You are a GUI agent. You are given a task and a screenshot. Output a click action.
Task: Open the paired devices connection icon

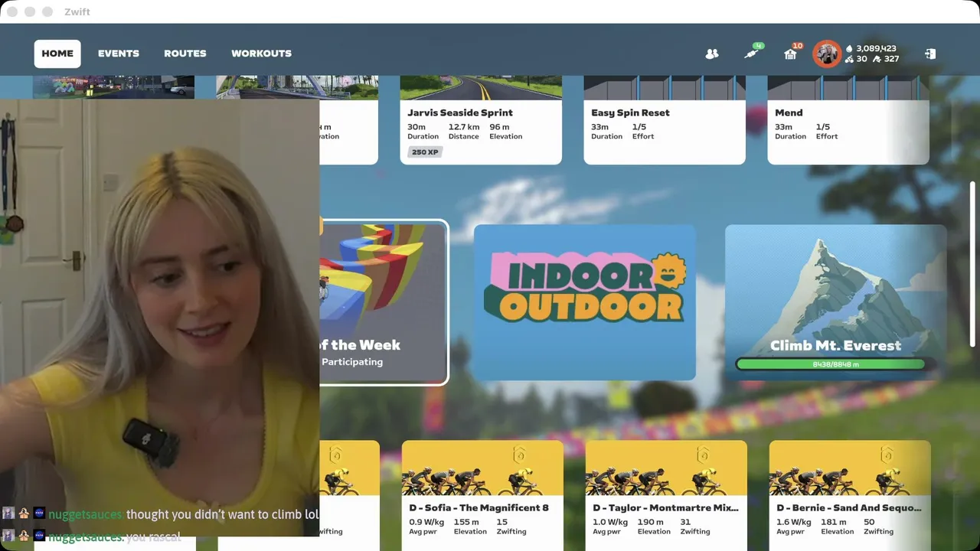click(x=753, y=53)
